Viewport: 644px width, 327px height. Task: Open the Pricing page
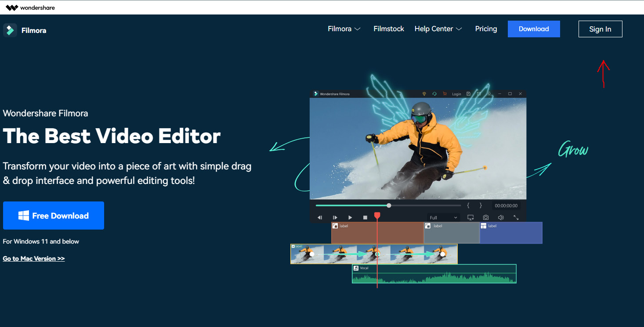tap(486, 29)
